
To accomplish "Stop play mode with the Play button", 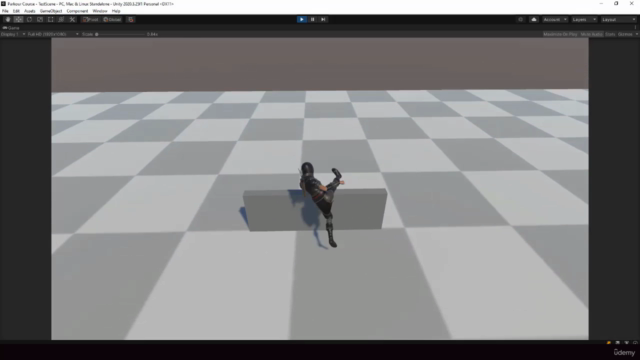I will coord(302,20).
